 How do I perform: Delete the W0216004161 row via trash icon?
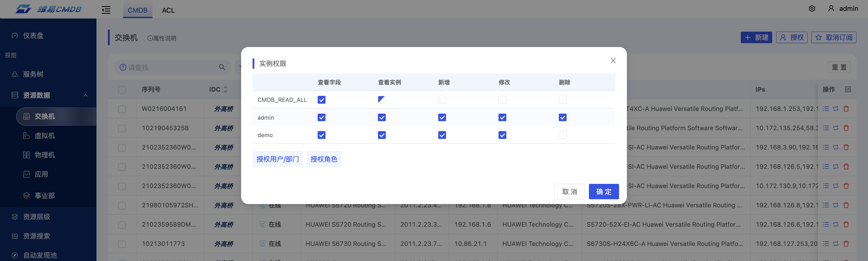[x=846, y=109]
